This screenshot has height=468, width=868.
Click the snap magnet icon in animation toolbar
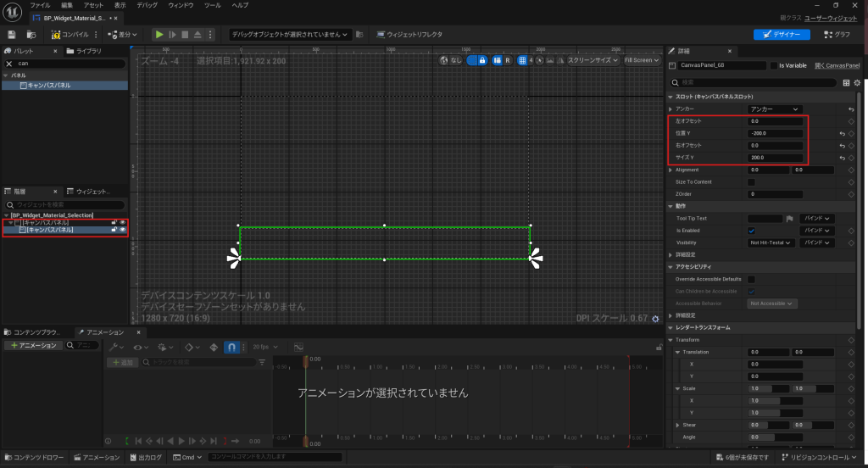[x=232, y=348]
